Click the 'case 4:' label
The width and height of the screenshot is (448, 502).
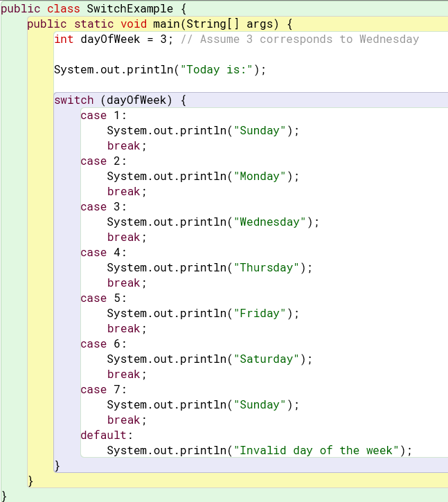(x=103, y=252)
